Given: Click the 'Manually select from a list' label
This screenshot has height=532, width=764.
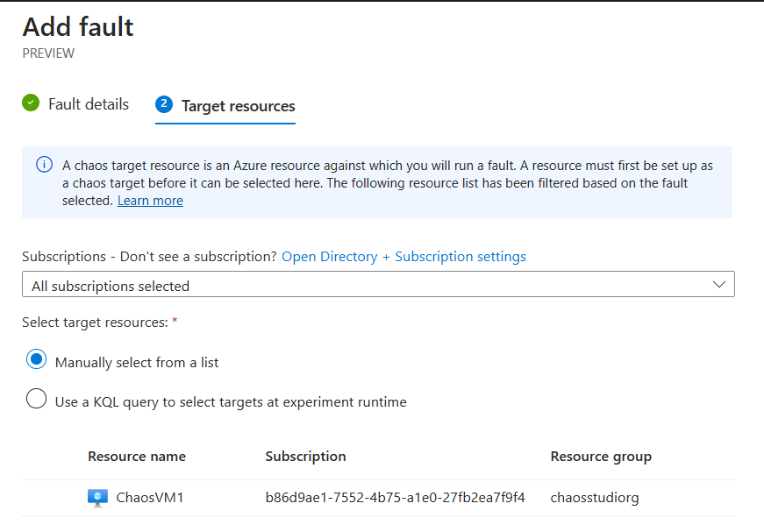Looking at the screenshot, I should tap(137, 362).
